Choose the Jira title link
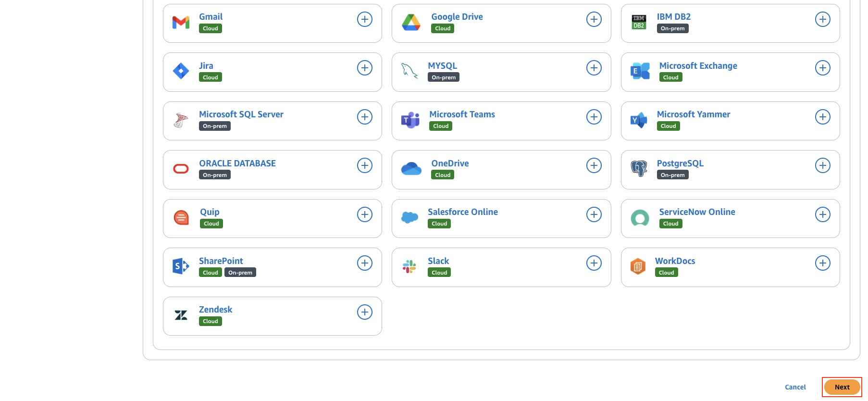The width and height of the screenshot is (868, 401). click(206, 66)
